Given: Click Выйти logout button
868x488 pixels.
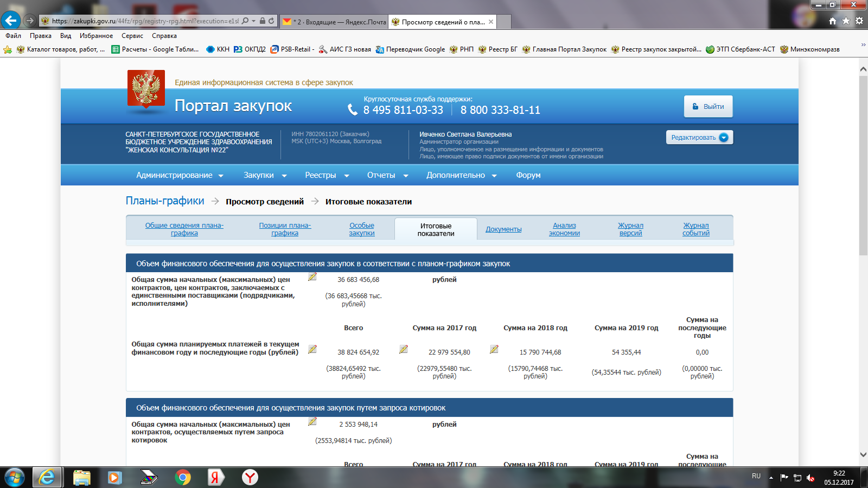Looking at the screenshot, I should (x=708, y=106).
